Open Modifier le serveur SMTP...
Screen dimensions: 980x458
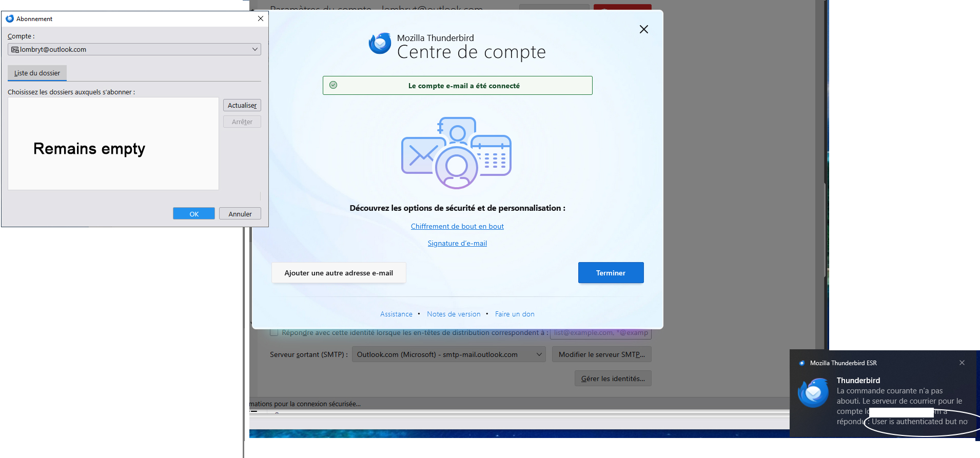coord(602,354)
